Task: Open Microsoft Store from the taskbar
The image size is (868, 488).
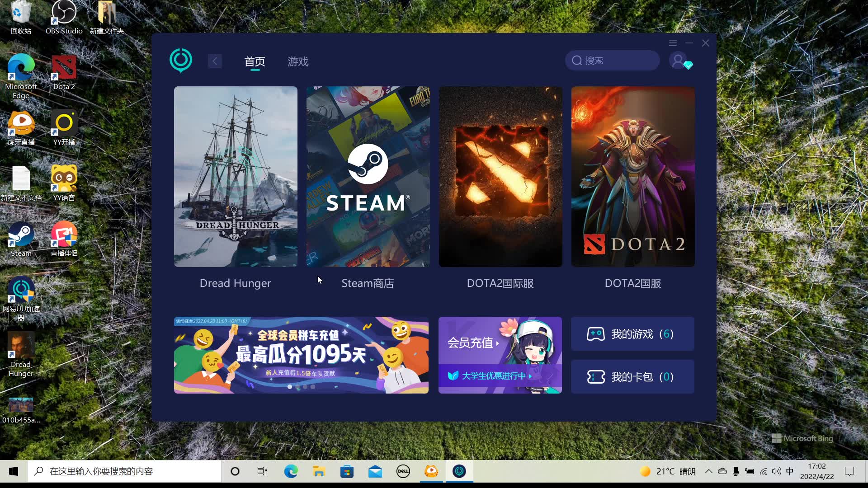Action: coord(347,471)
